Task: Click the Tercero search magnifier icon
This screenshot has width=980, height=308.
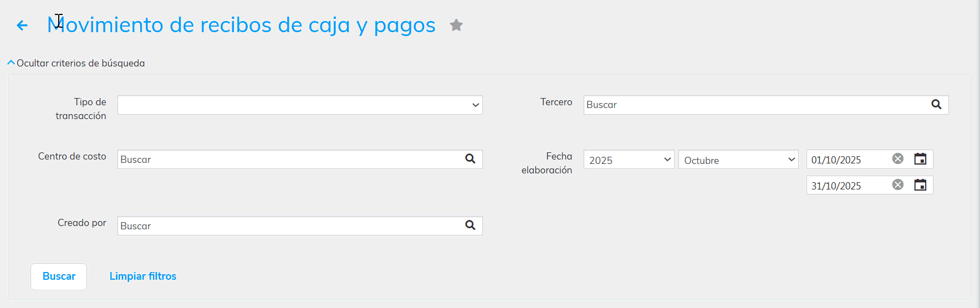Action: (x=936, y=105)
